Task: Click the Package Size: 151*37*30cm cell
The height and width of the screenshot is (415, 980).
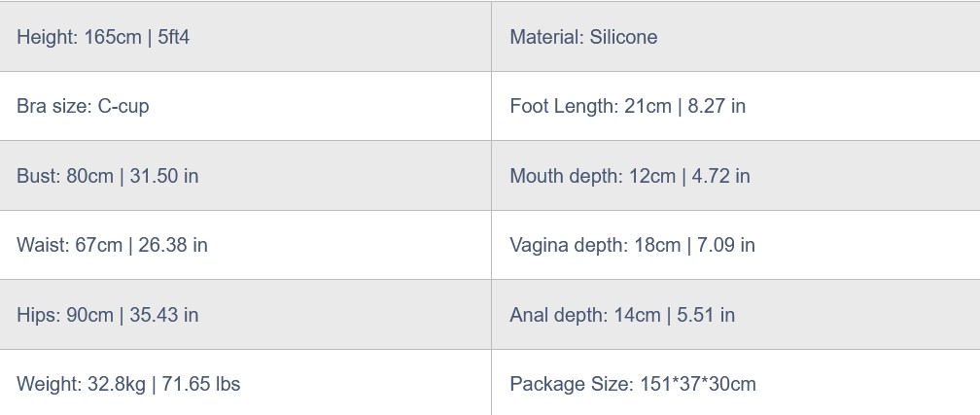Action: (632, 384)
